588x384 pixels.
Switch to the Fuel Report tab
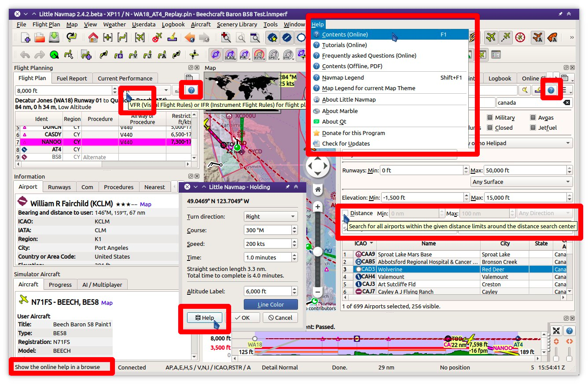[72, 78]
